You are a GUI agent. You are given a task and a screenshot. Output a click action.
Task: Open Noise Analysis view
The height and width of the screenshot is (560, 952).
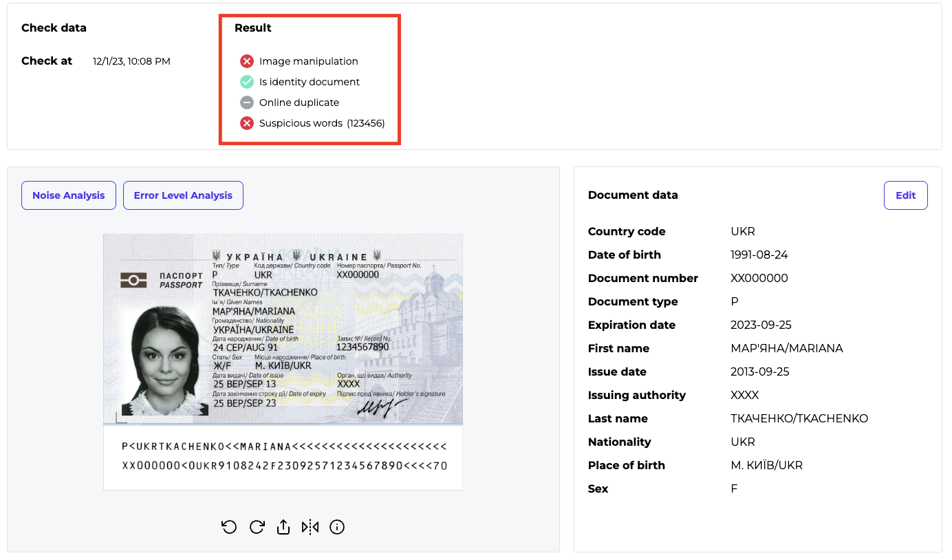click(x=69, y=195)
